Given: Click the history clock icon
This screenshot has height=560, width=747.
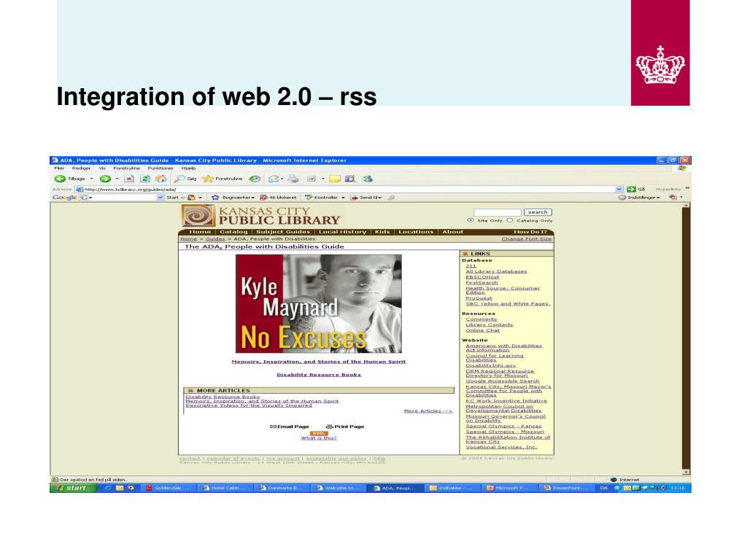Looking at the screenshot, I should 255,179.
